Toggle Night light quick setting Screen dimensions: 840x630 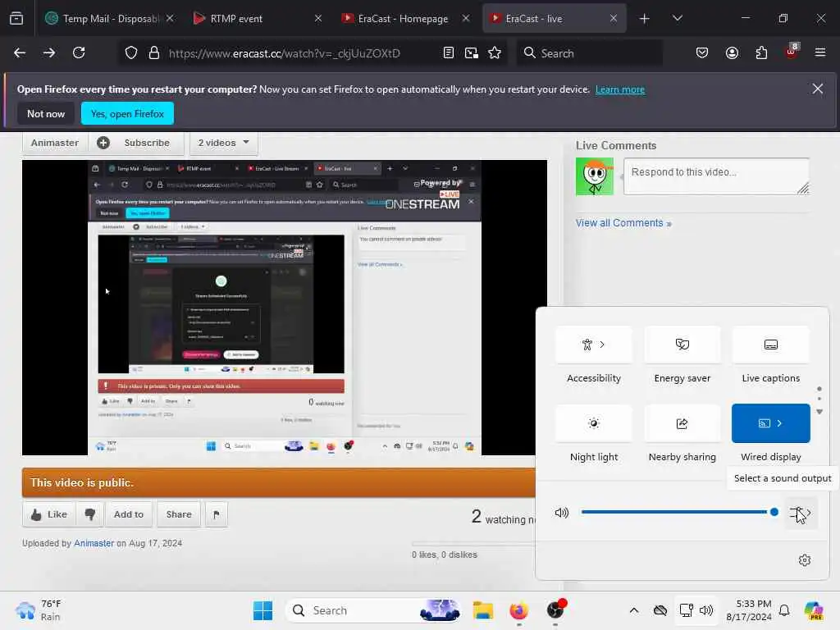(x=594, y=423)
